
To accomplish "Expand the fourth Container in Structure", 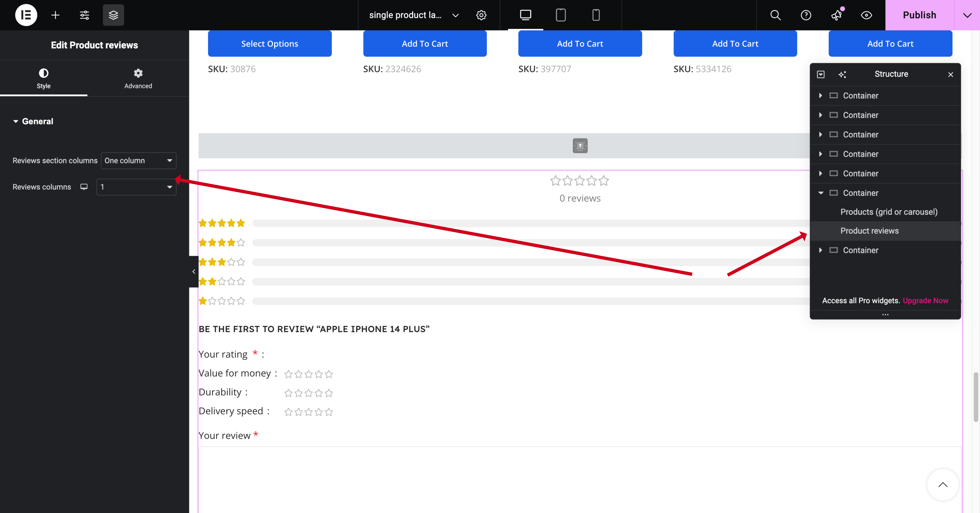I will coord(821,154).
